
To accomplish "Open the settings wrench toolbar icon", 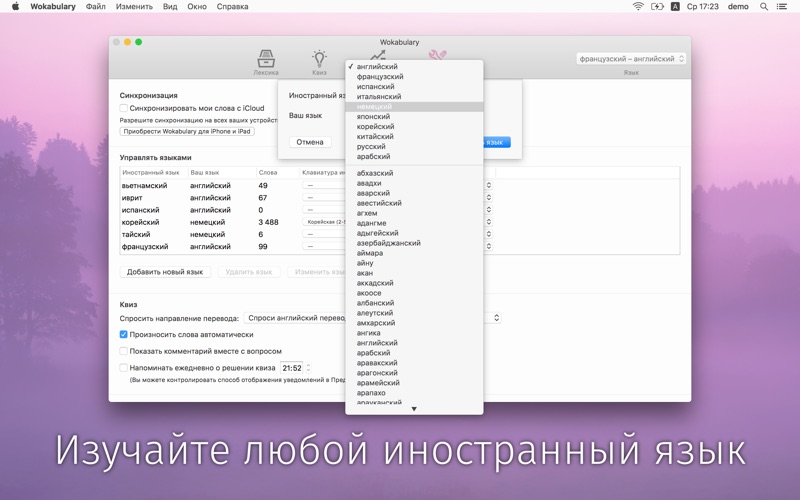I will click(437, 55).
